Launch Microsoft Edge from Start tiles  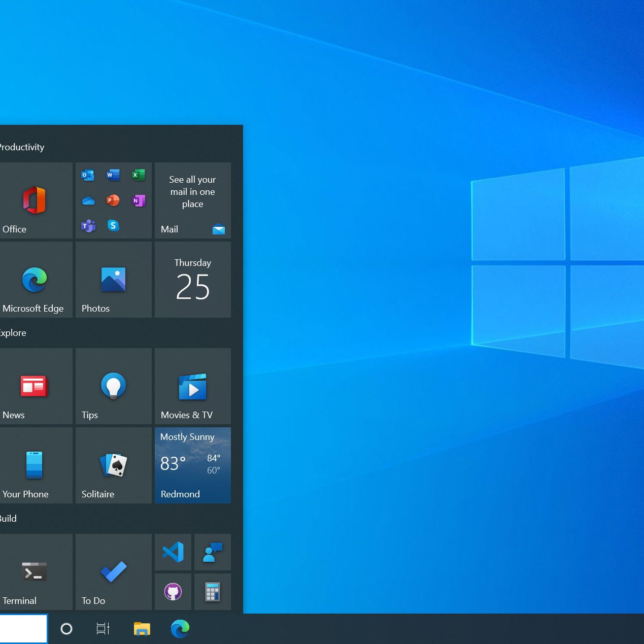pos(35,280)
